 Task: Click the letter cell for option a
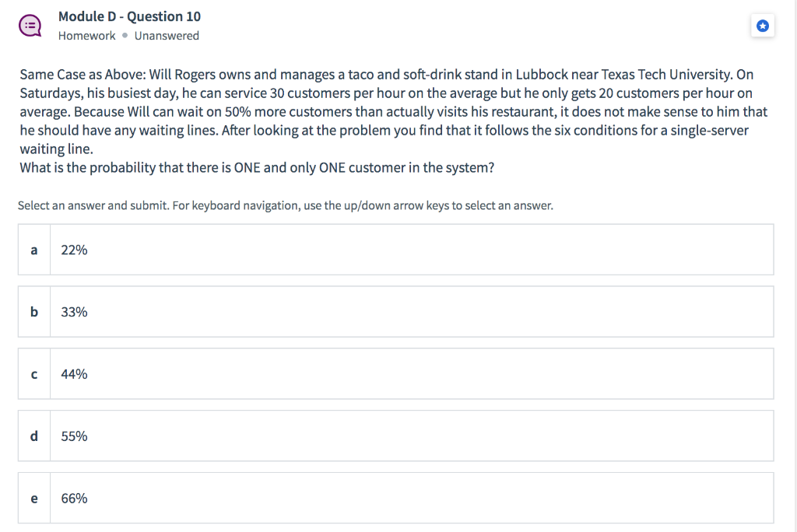tap(33, 249)
